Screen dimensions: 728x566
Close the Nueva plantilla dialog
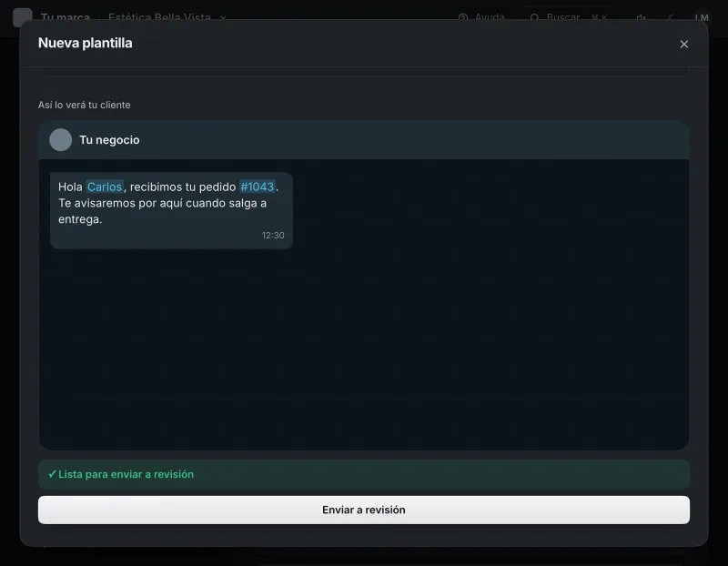683,44
